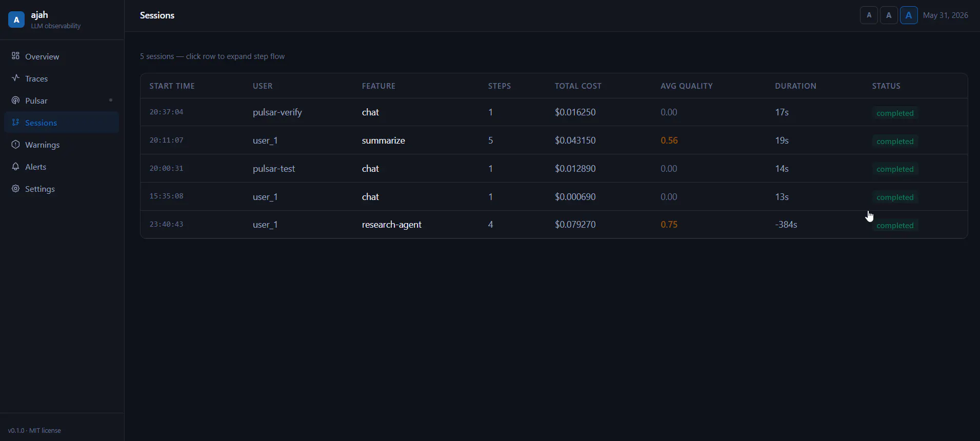Click completed badge in research-agent row
Image resolution: width=980 pixels, height=441 pixels.
pos(895,226)
